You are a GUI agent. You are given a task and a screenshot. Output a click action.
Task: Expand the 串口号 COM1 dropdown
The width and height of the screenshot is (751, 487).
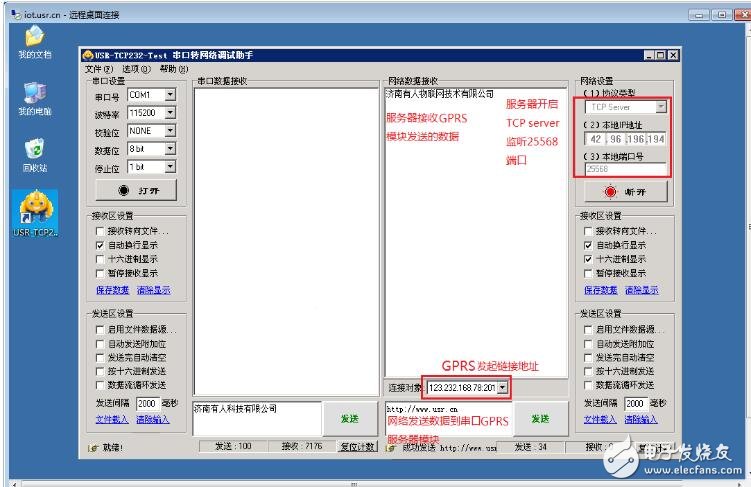(x=171, y=95)
